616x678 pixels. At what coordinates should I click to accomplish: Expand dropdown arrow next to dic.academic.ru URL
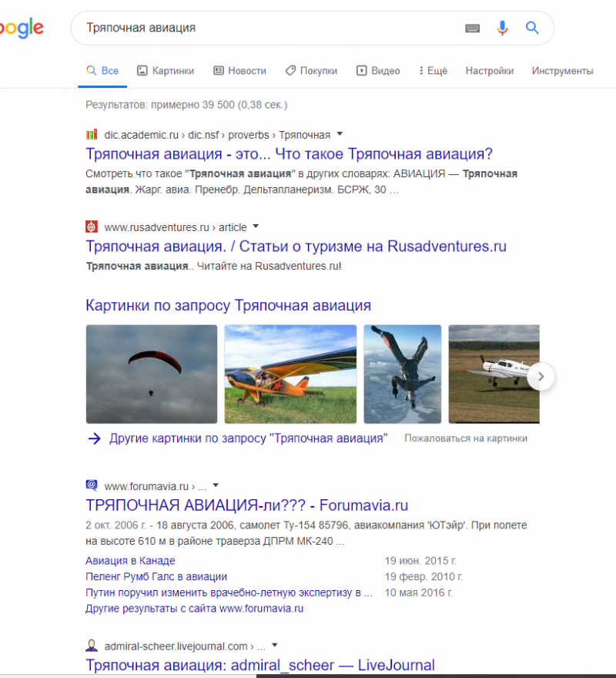tap(340, 134)
